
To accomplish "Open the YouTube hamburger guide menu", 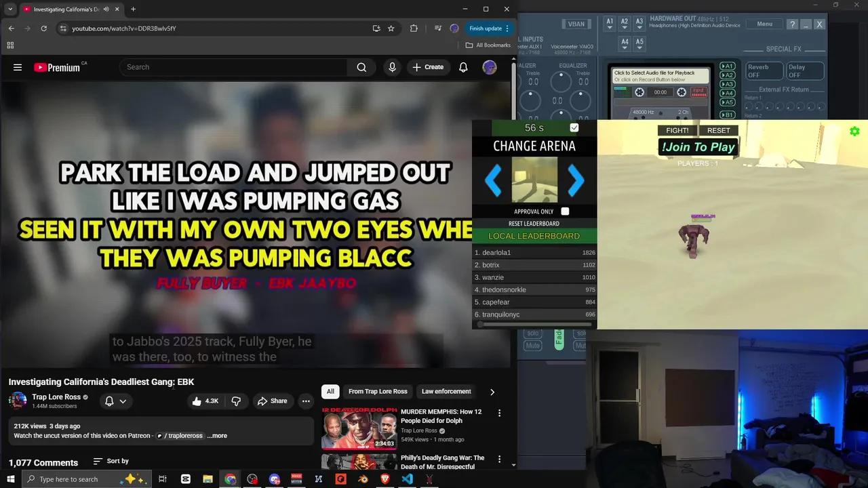I will (x=18, y=67).
